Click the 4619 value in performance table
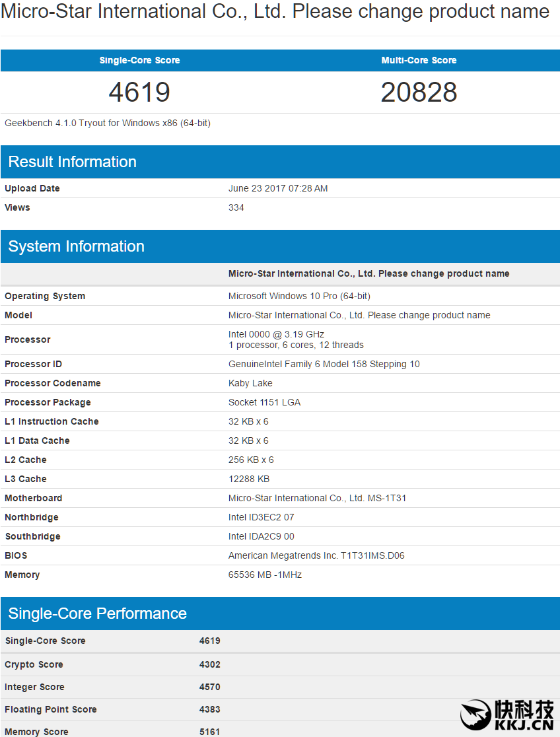Image resolution: width=560 pixels, height=737 pixels. pos(210,641)
